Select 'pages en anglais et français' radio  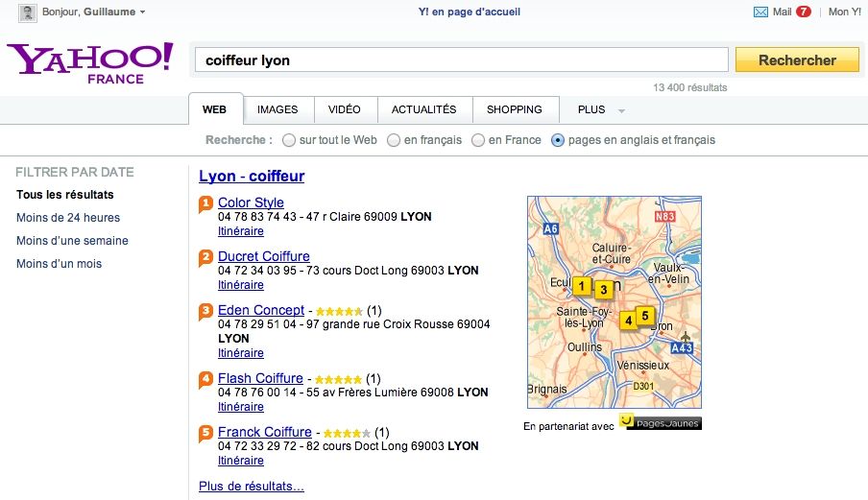click(558, 140)
